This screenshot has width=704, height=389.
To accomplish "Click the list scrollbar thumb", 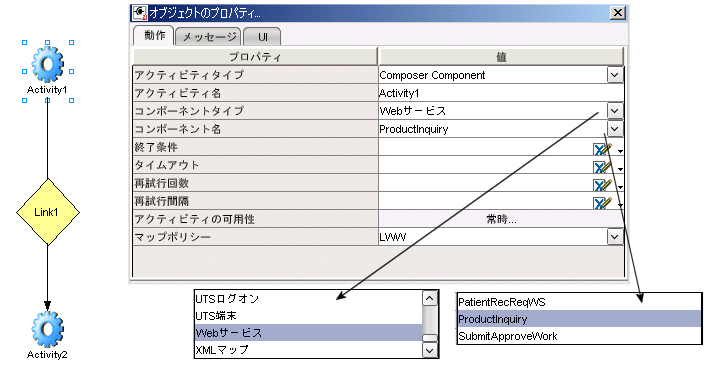I will (x=430, y=338).
